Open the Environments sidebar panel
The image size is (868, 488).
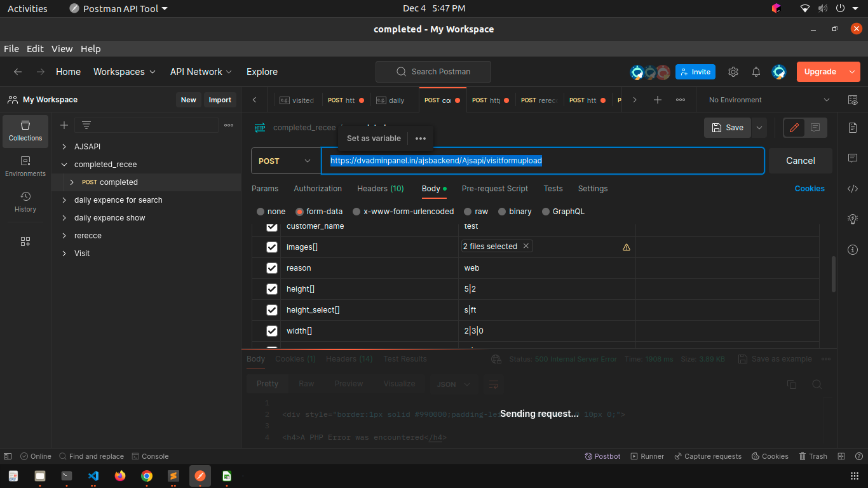point(25,166)
